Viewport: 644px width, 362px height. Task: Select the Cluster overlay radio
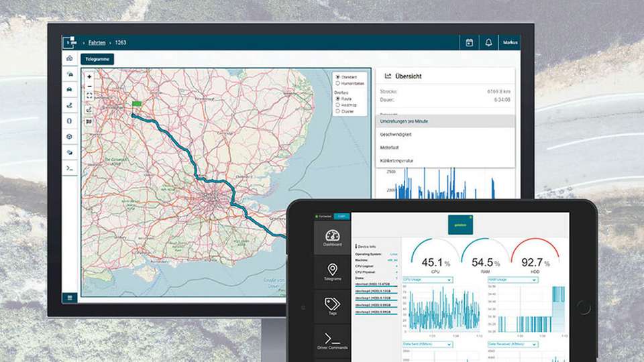tap(338, 111)
